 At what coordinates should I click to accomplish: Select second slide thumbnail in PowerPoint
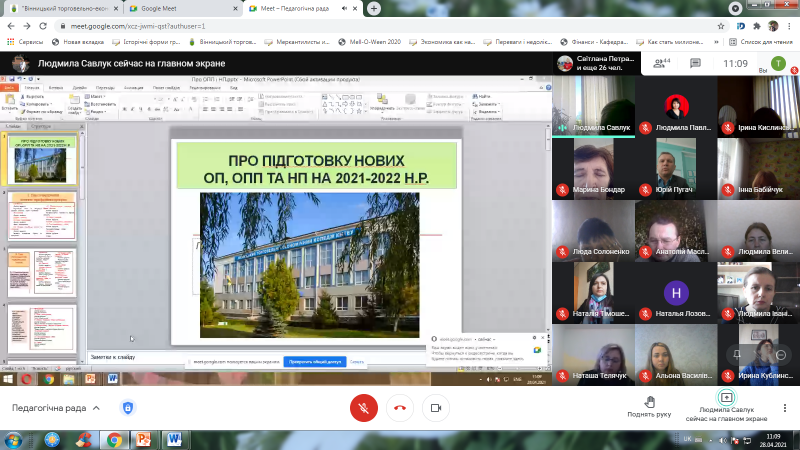[41, 215]
